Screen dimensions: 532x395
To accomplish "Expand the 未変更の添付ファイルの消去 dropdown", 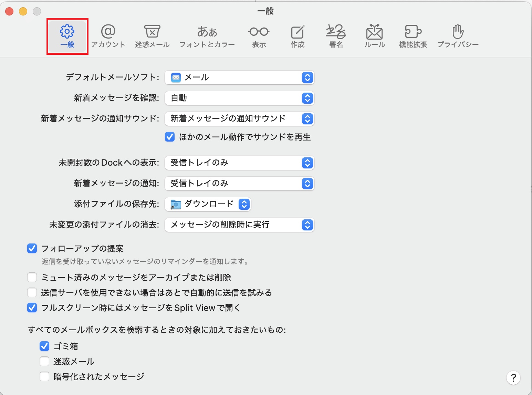I will pos(239,225).
